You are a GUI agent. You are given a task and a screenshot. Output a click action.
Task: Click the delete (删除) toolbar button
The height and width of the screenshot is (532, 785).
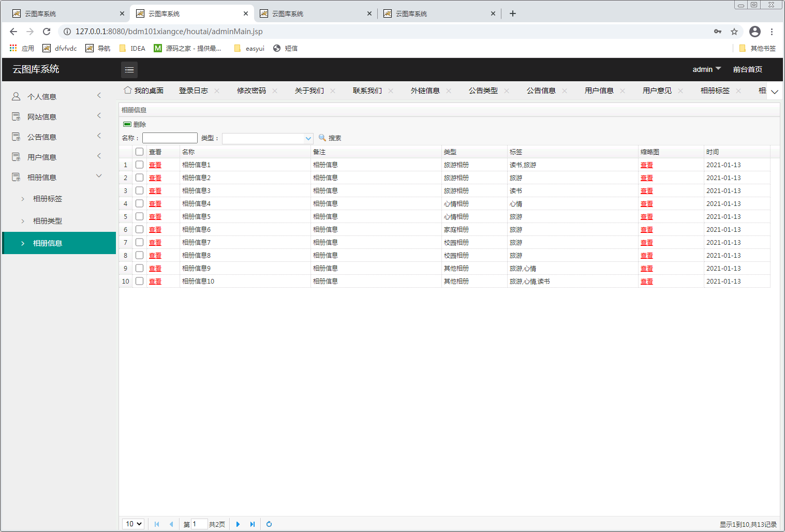135,124
